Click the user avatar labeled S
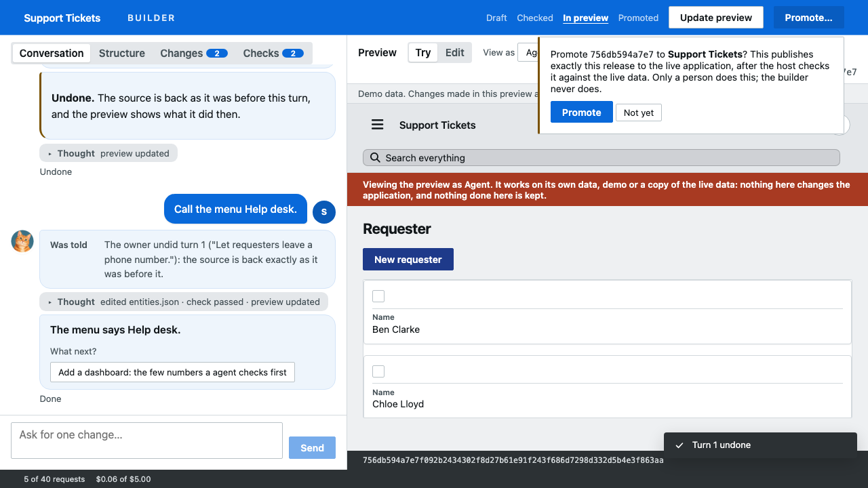The image size is (868, 488). (x=324, y=211)
